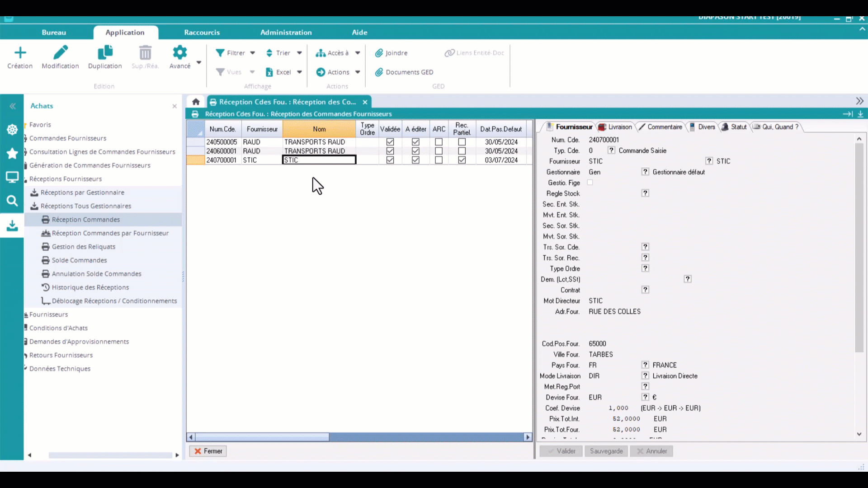The width and height of the screenshot is (868, 488).
Task: Click the Duplication icon
Action: (x=105, y=53)
